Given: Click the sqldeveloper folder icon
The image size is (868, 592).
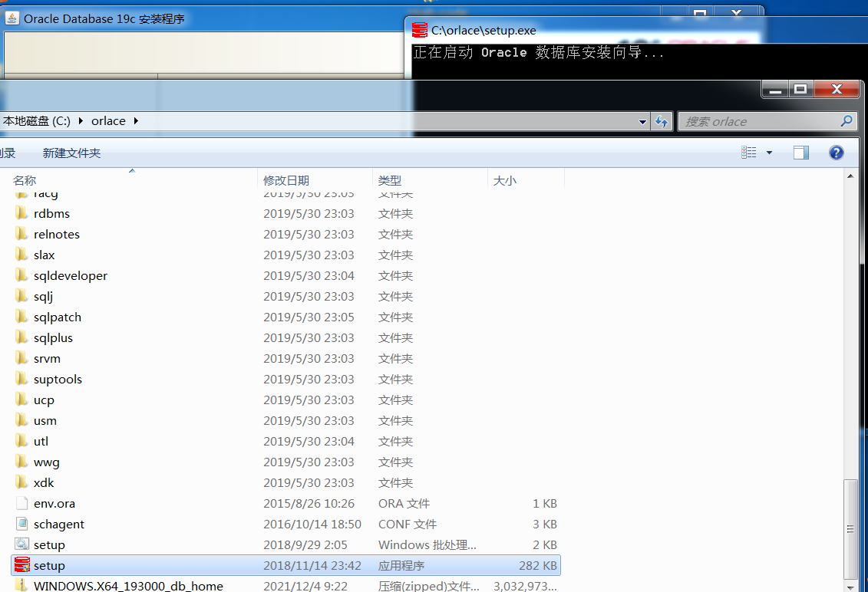Looking at the screenshot, I should click(x=21, y=275).
